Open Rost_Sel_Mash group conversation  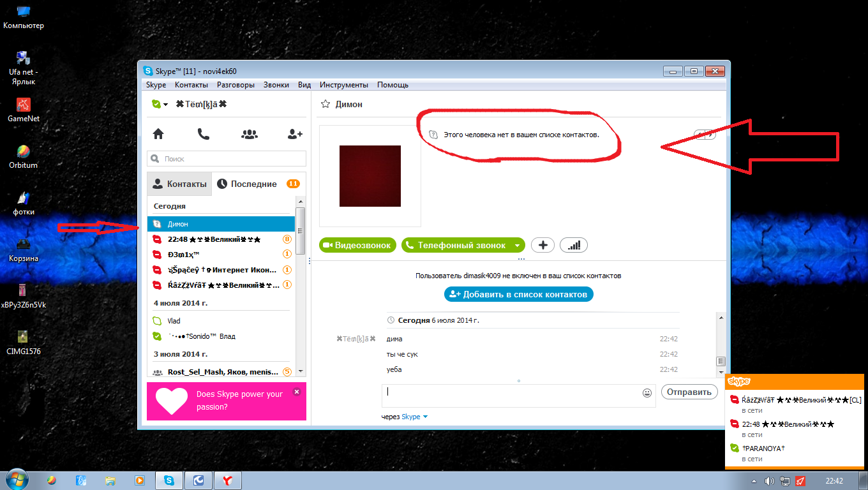point(221,372)
